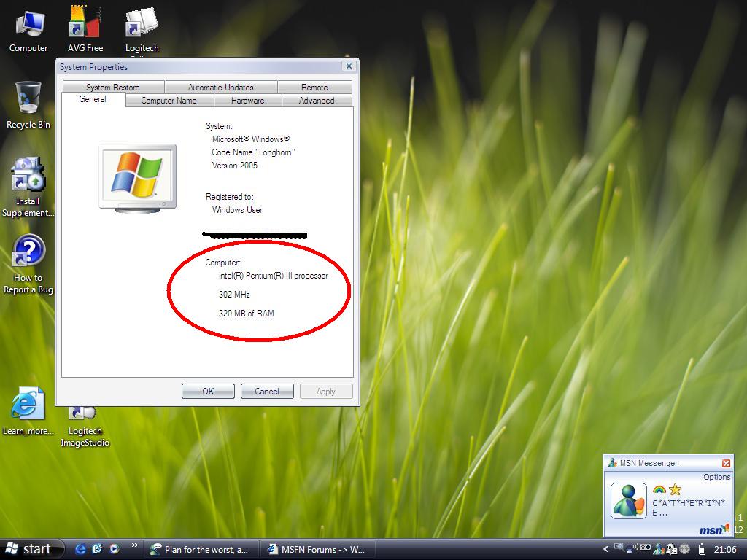The width and height of the screenshot is (747, 560).
Task: Click the Windows logo monitor image
Action: (138, 178)
